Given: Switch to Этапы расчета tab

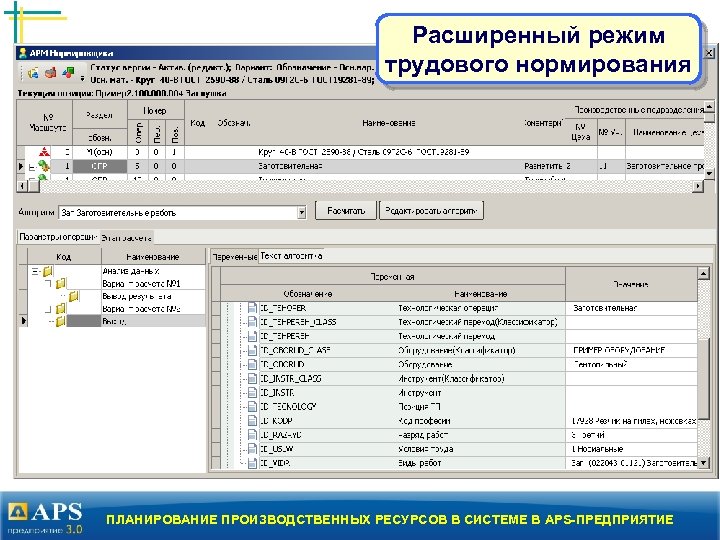Looking at the screenshot, I should [x=126, y=238].
